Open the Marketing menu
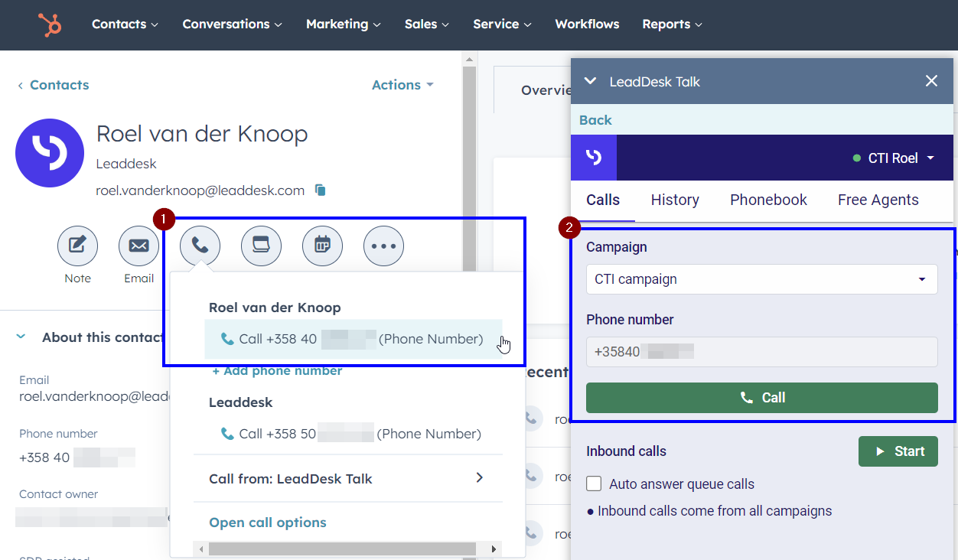958x560 pixels. (343, 24)
